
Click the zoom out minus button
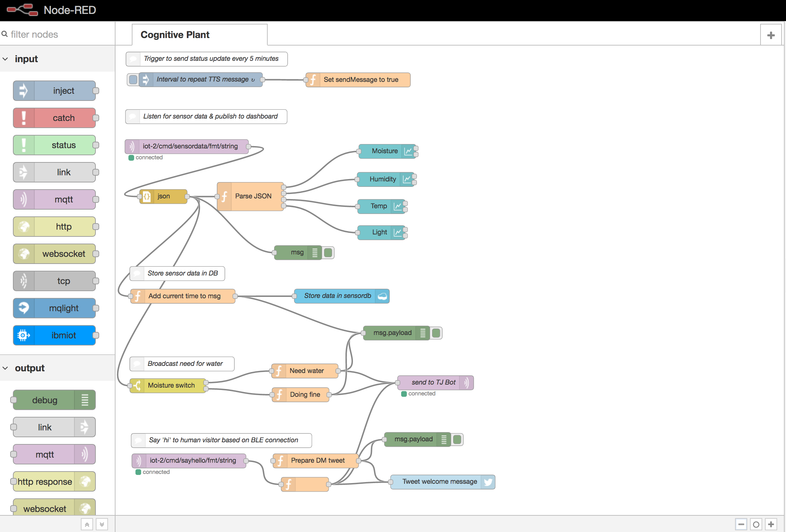pos(741,524)
